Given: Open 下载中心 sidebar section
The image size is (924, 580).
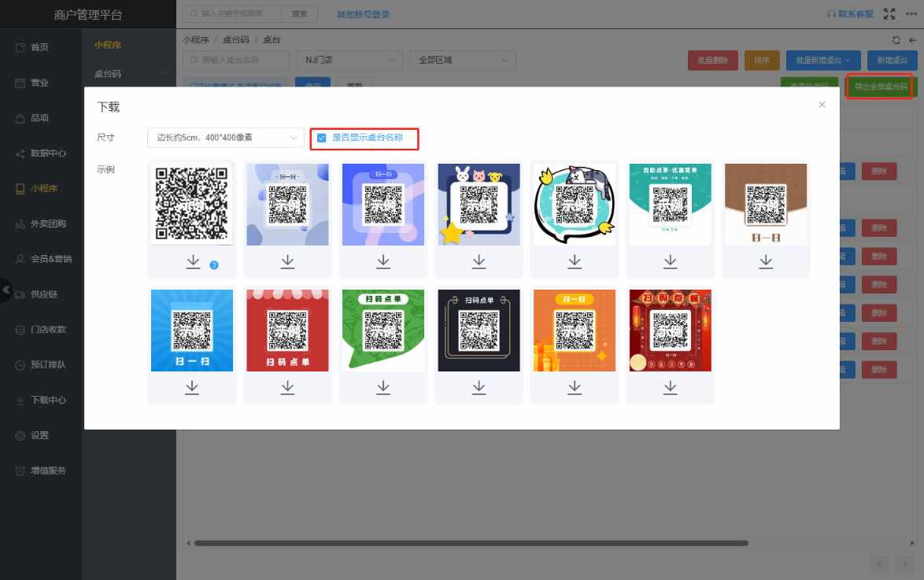Looking at the screenshot, I should 41,401.
